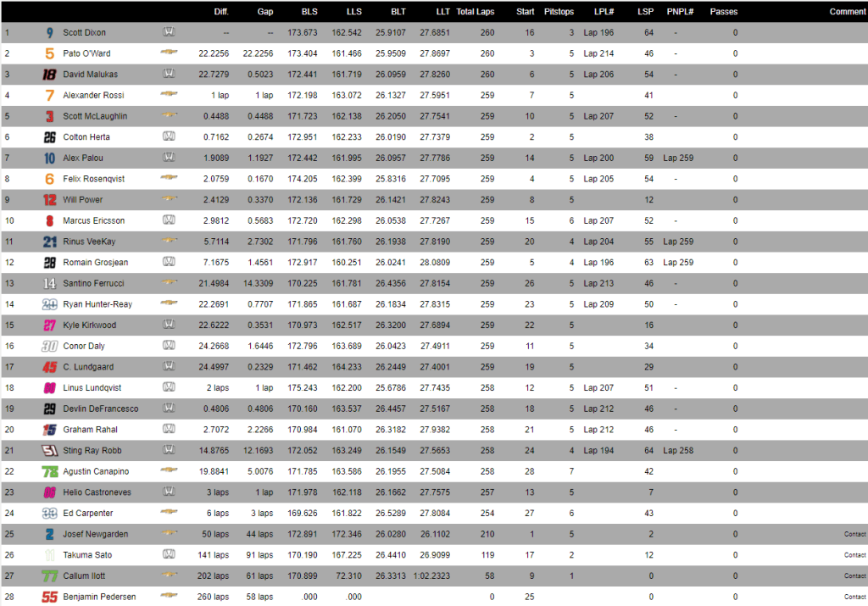Click Contact comment in Benjamin Pedersen row
This screenshot has height=606, width=868.
coord(854,598)
